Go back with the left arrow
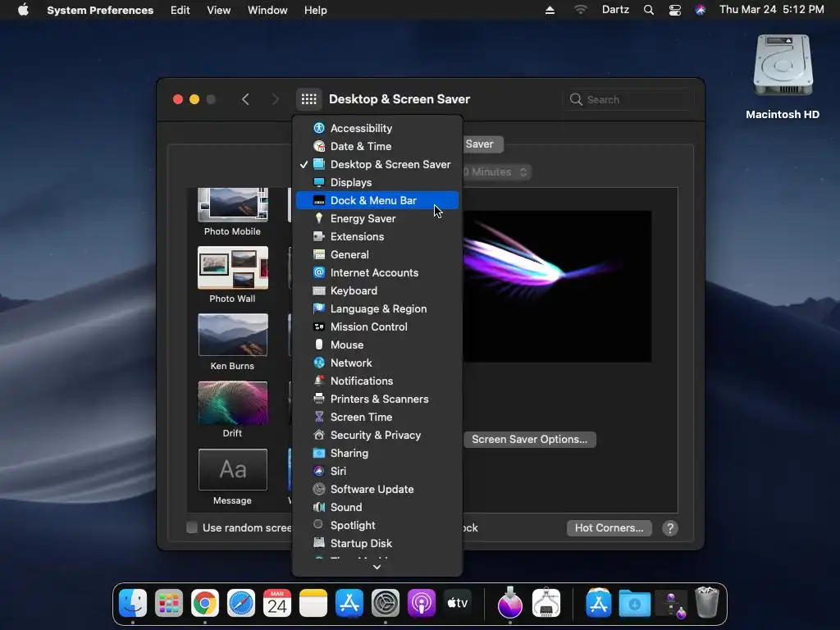Screen dimensions: 840x630 coord(245,99)
